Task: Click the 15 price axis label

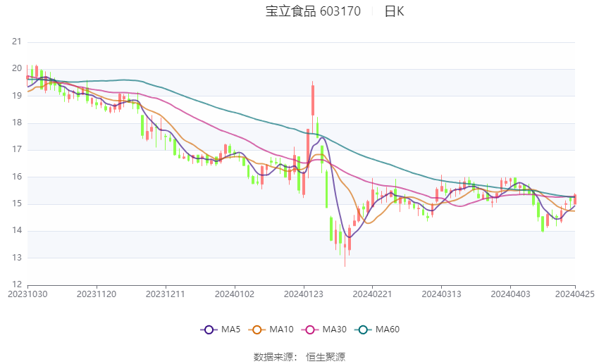Action: coord(17,203)
